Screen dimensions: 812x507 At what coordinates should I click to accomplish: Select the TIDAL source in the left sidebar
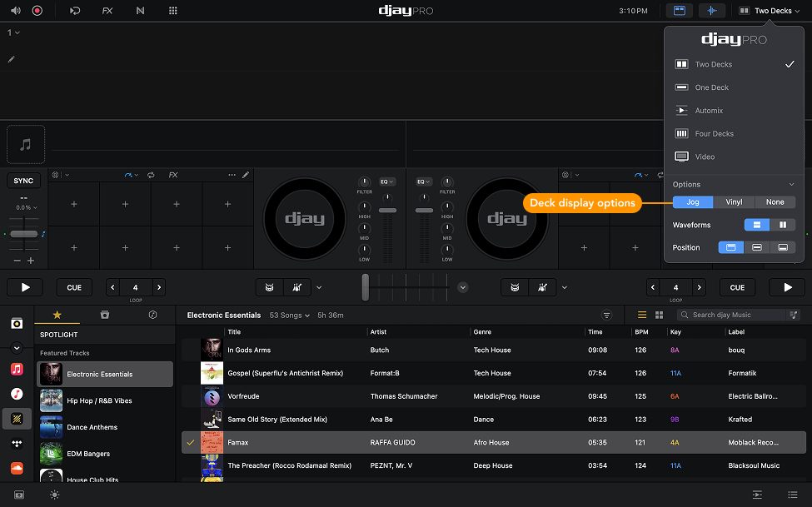pos(17,444)
